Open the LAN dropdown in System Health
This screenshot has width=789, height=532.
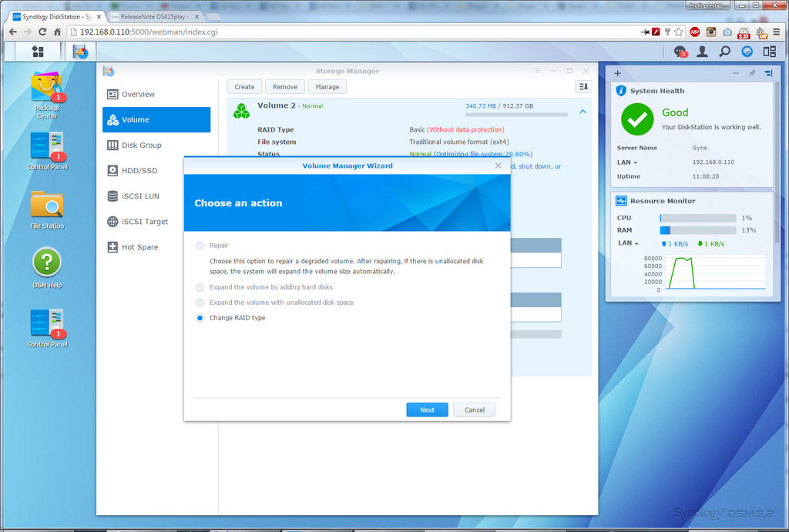point(627,162)
